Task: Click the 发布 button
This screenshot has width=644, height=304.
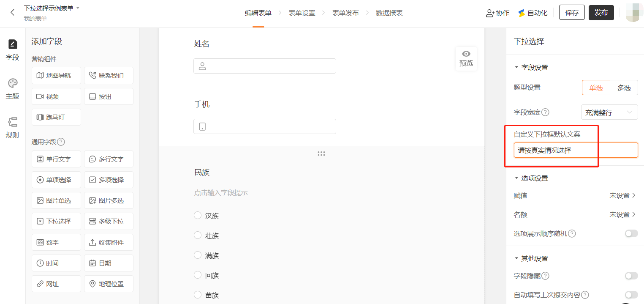Action: (x=601, y=13)
